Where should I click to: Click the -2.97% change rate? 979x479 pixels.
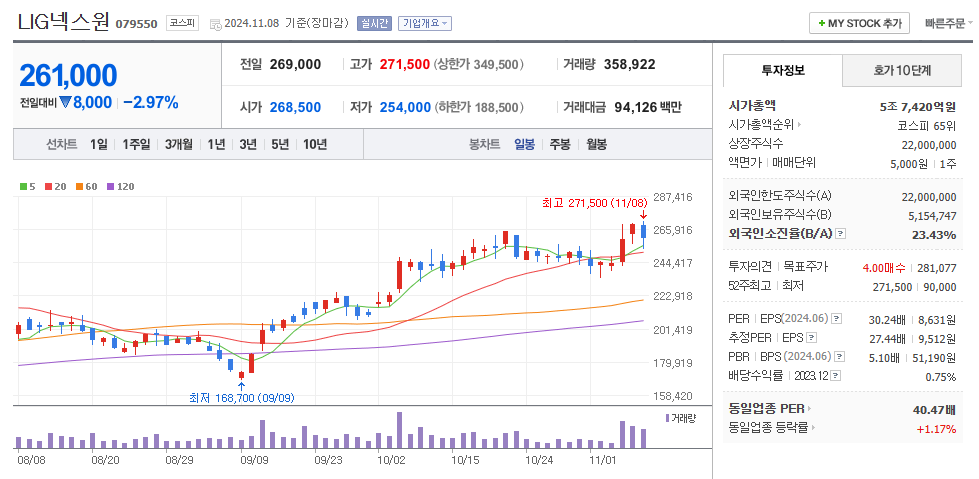pyautogui.click(x=150, y=102)
